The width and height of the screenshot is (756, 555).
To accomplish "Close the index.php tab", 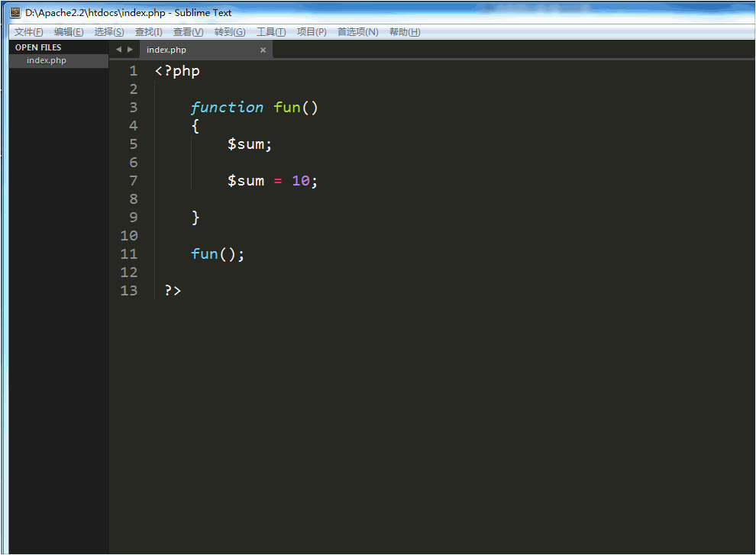I will (x=263, y=50).
